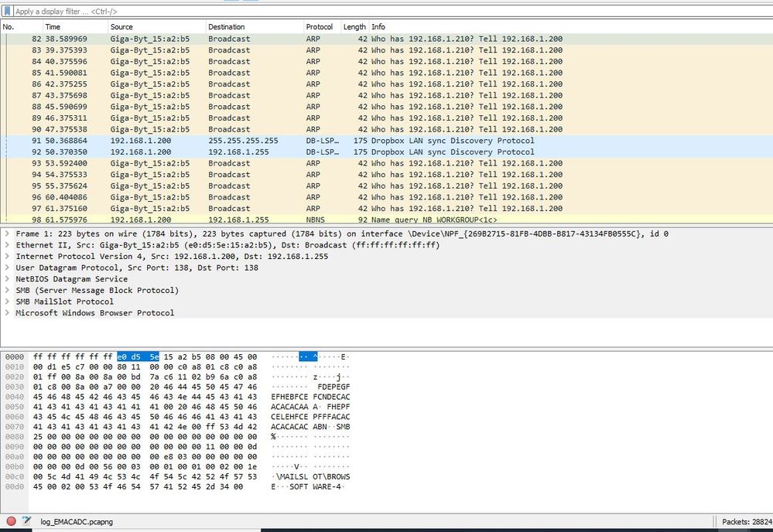Sort packets by the Protocol column
The image size is (773, 532).
pyautogui.click(x=320, y=26)
